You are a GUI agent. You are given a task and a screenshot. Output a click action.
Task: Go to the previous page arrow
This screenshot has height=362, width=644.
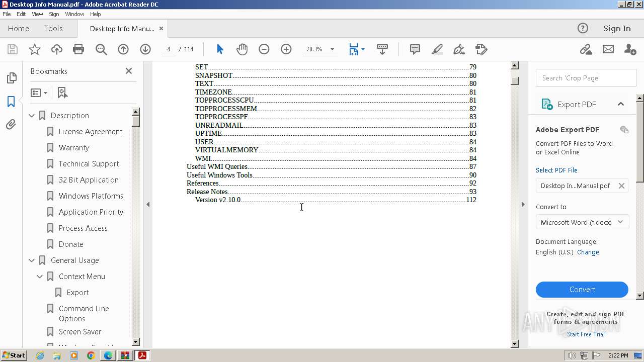(123, 49)
